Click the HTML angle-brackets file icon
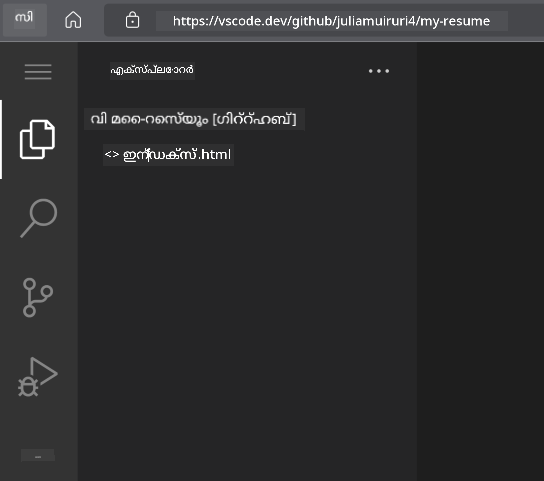This screenshot has height=481, width=544. [x=112, y=154]
